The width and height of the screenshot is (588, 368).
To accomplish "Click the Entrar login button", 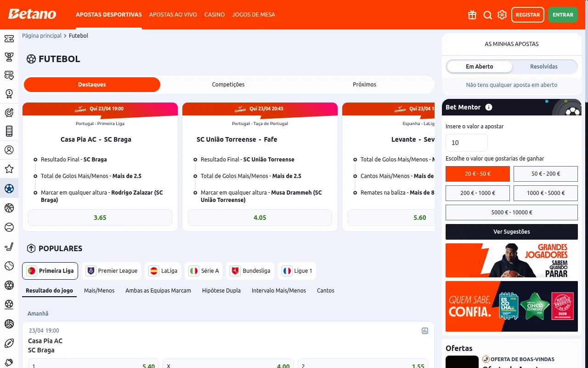I will coord(563,15).
